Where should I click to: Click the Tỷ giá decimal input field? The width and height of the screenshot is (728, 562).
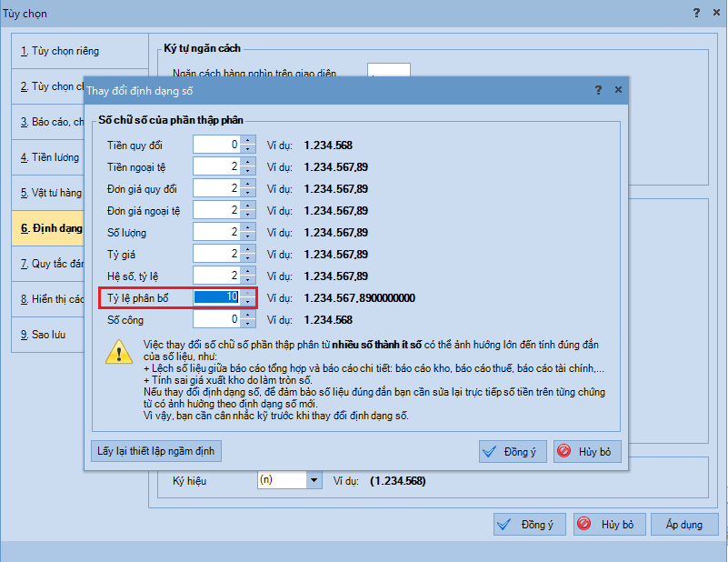[216, 254]
